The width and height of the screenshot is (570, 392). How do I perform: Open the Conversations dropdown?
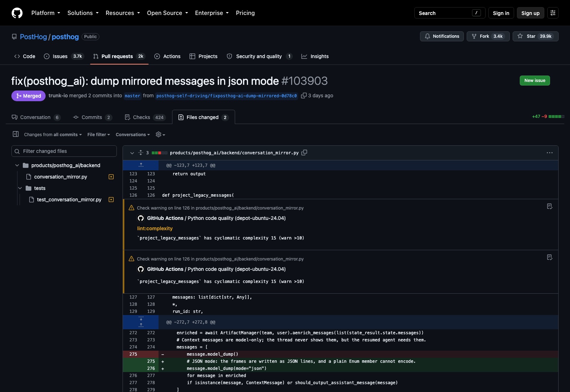[x=133, y=134]
